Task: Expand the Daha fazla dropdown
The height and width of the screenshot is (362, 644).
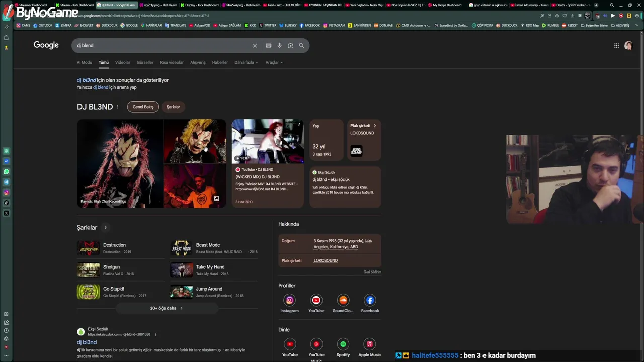Action: pyautogui.click(x=246, y=63)
